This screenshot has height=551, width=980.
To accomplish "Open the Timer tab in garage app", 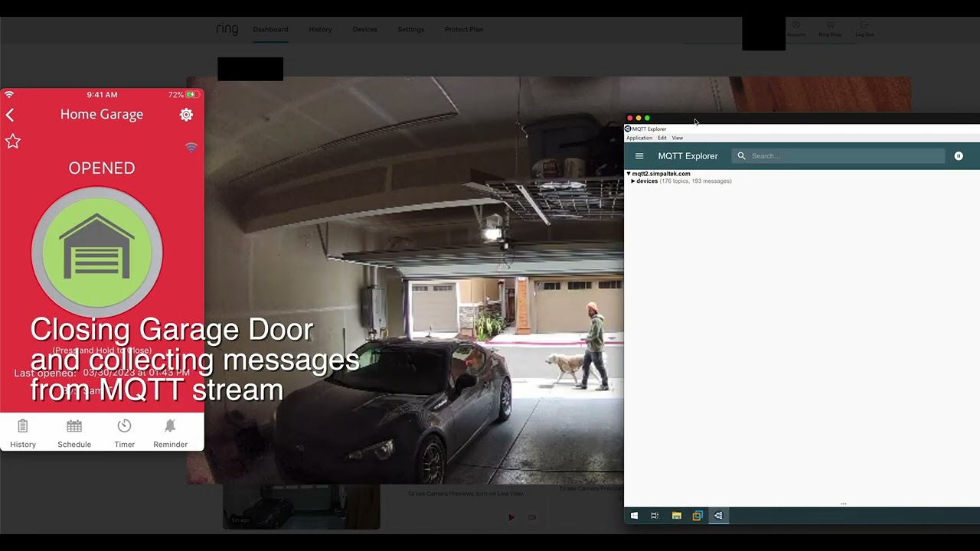I will [x=124, y=434].
